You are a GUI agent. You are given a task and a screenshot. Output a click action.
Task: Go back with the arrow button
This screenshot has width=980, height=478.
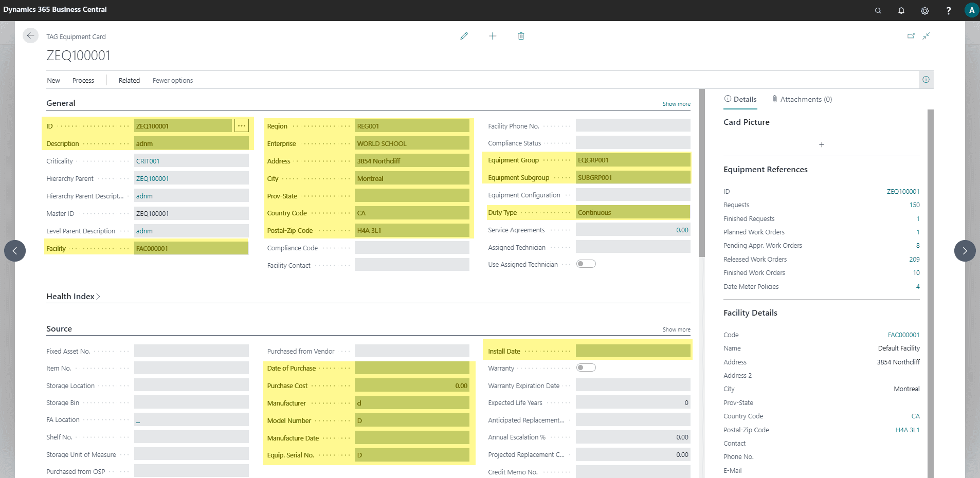30,35
